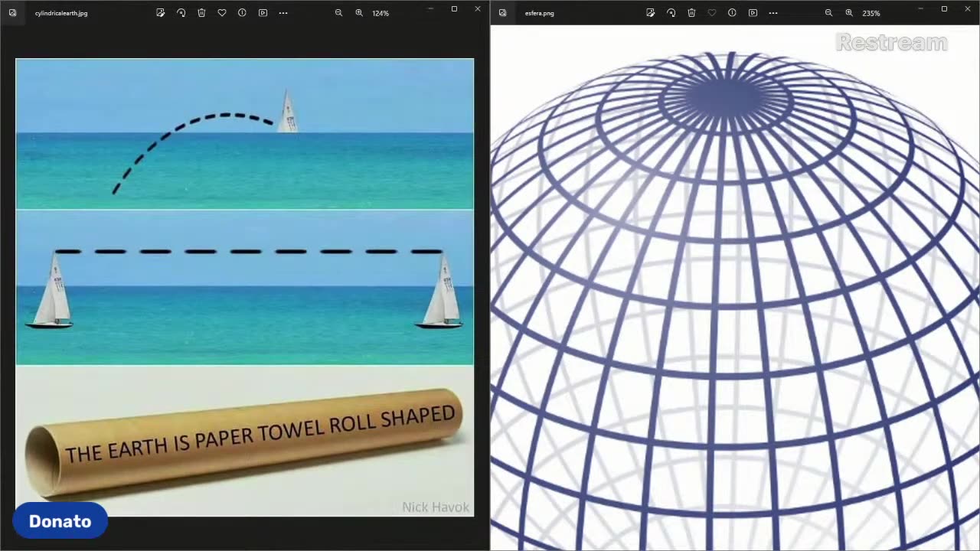Open See more menu in cylindricalearth.jpg window
Screen dimensions: 980x551
(283, 13)
